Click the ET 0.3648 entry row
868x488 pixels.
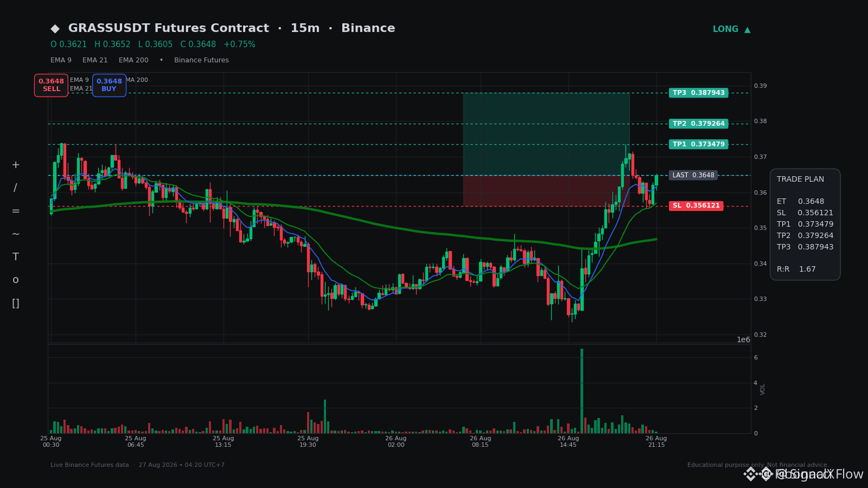(x=800, y=202)
